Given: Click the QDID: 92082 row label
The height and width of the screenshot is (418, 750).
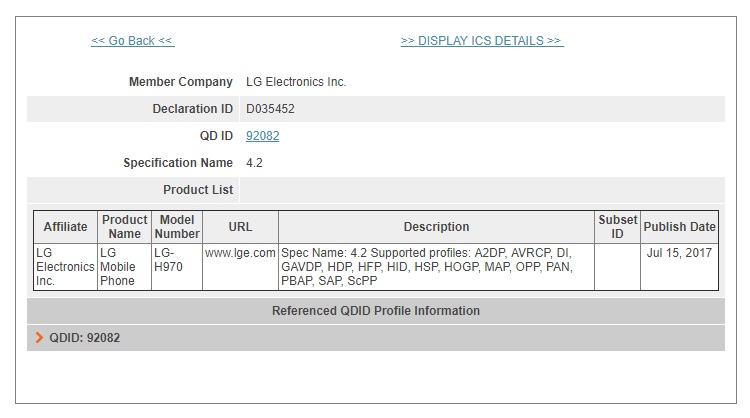Looking at the screenshot, I should tap(85, 338).
